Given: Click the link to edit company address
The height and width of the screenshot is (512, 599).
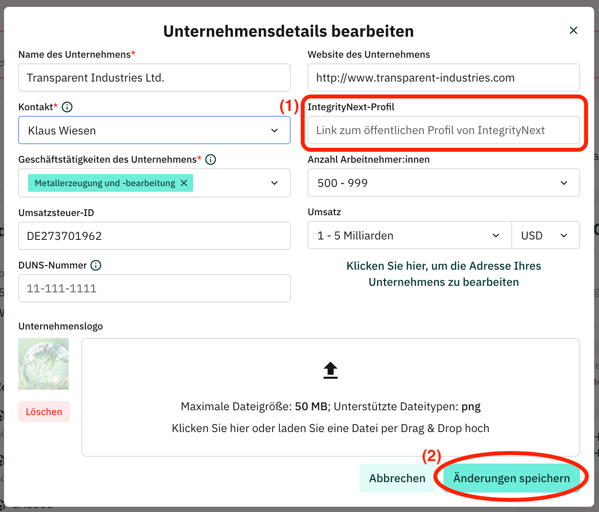Looking at the screenshot, I should [x=444, y=274].
